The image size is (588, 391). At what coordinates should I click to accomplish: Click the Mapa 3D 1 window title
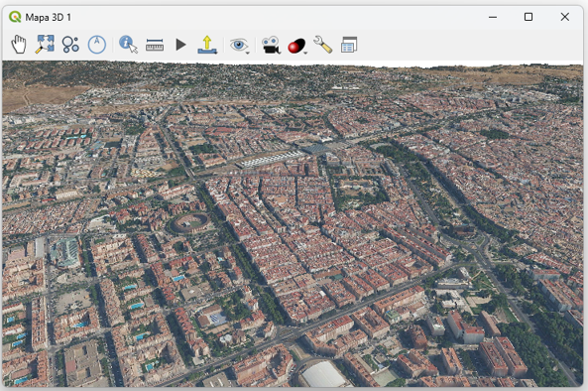pos(48,17)
